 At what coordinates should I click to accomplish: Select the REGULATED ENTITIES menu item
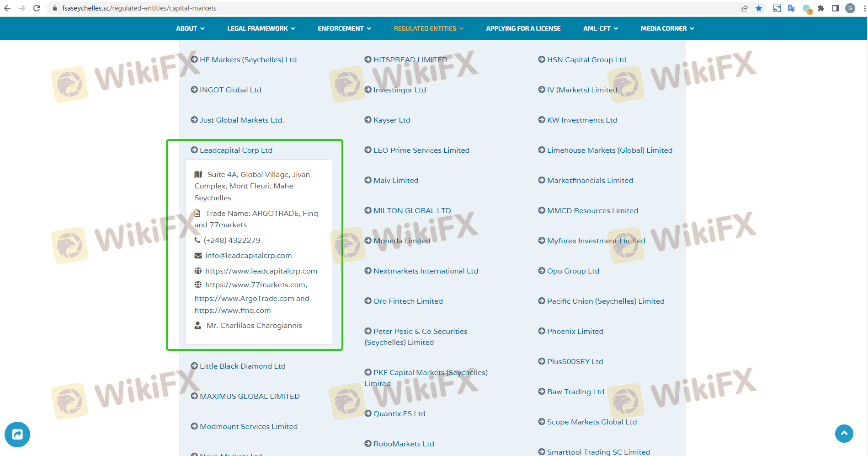pos(428,28)
